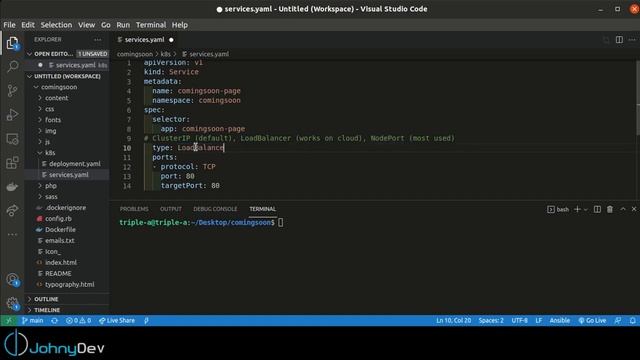Screen dimensions: 640x360
Task: Open the Explorer view in activity bar
Action: 12,43
